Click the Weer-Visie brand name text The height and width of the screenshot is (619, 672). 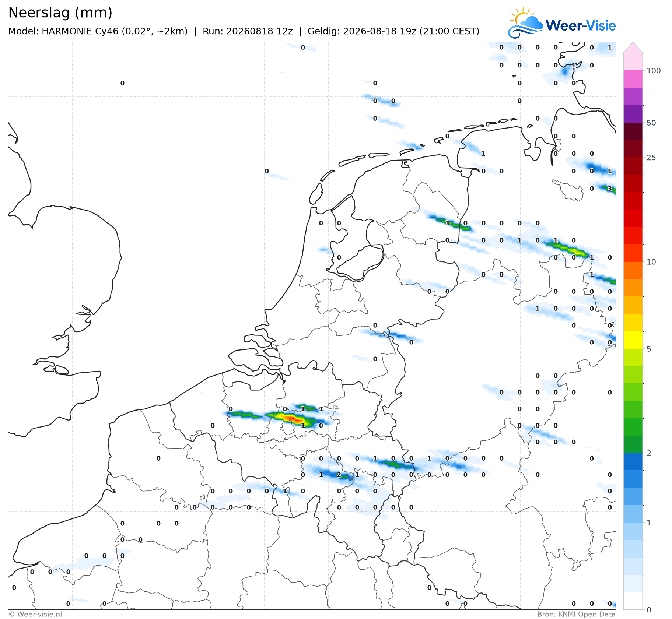click(581, 25)
